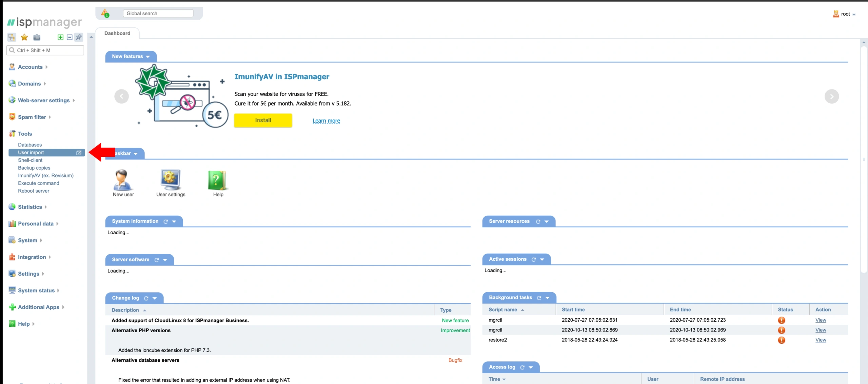
Task: View the 2020-10-13 mgrctl task
Action: click(821, 330)
